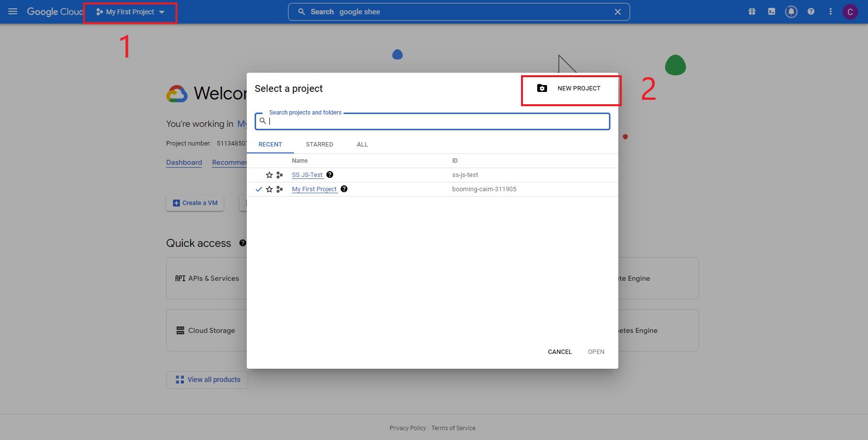Image resolution: width=868 pixels, height=440 pixels.
Task: Click the Create a VM button
Action: pyautogui.click(x=195, y=203)
